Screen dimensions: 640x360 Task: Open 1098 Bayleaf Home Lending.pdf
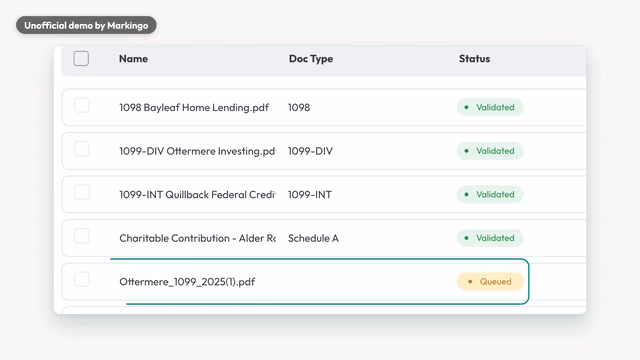click(194, 107)
